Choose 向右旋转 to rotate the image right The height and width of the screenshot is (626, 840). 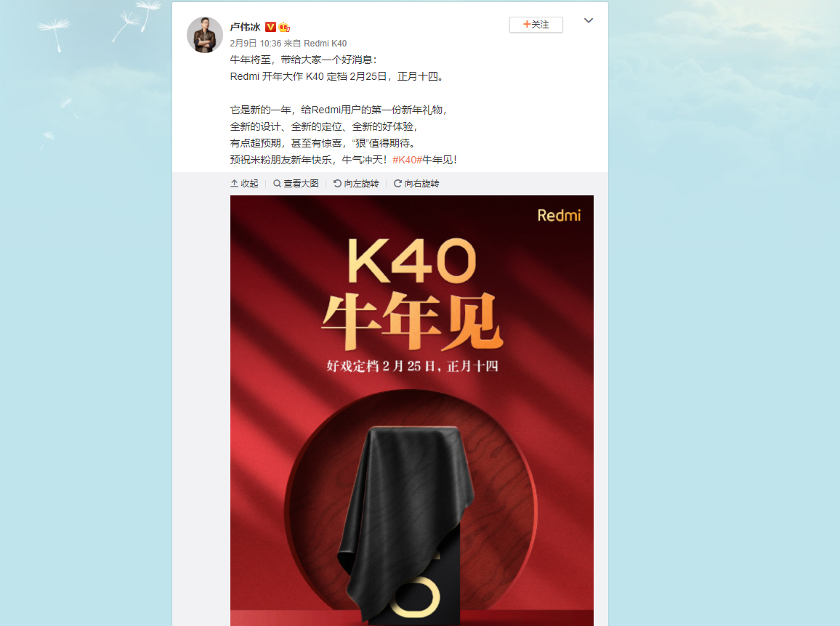pyautogui.click(x=421, y=183)
